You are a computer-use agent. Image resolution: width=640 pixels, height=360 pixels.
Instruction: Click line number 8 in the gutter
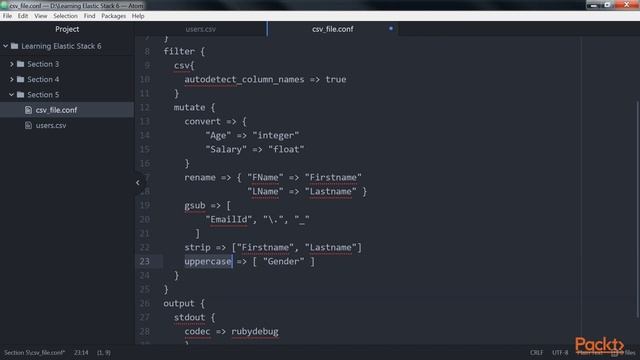[x=147, y=51]
